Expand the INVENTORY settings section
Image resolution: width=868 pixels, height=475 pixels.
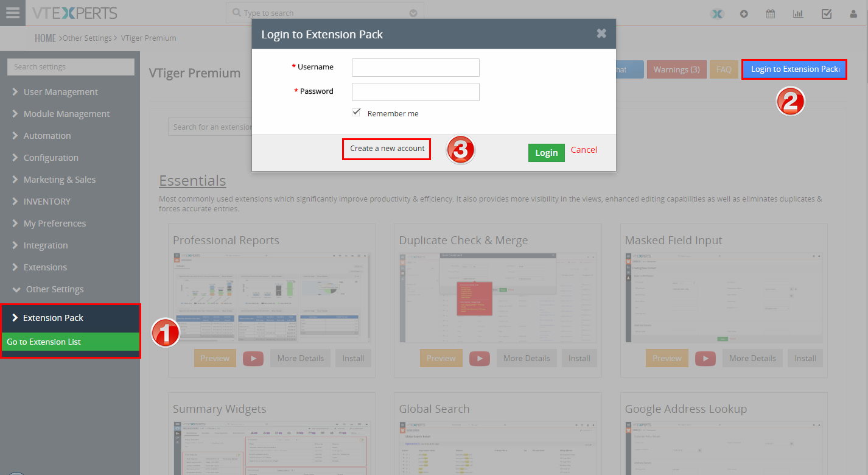[x=41, y=202]
